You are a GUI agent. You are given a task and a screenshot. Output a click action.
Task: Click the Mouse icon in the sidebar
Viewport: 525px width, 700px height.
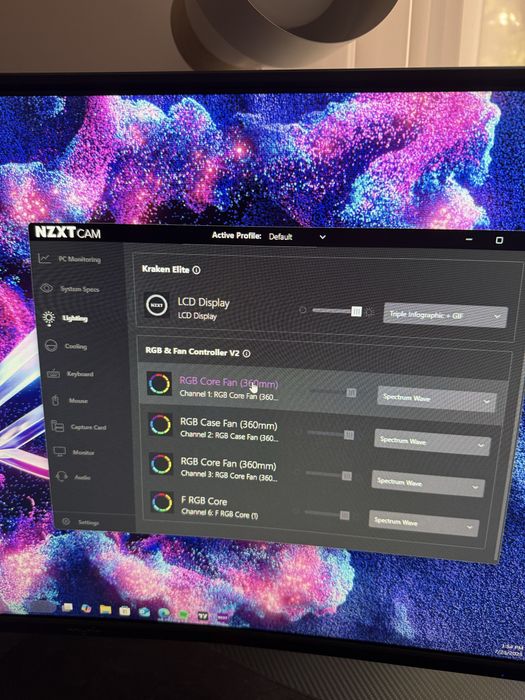tap(55, 400)
